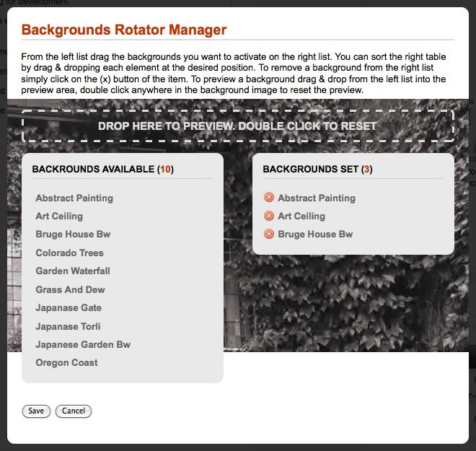Click Art Ceiling label in Backgrounds Set

coord(301,216)
